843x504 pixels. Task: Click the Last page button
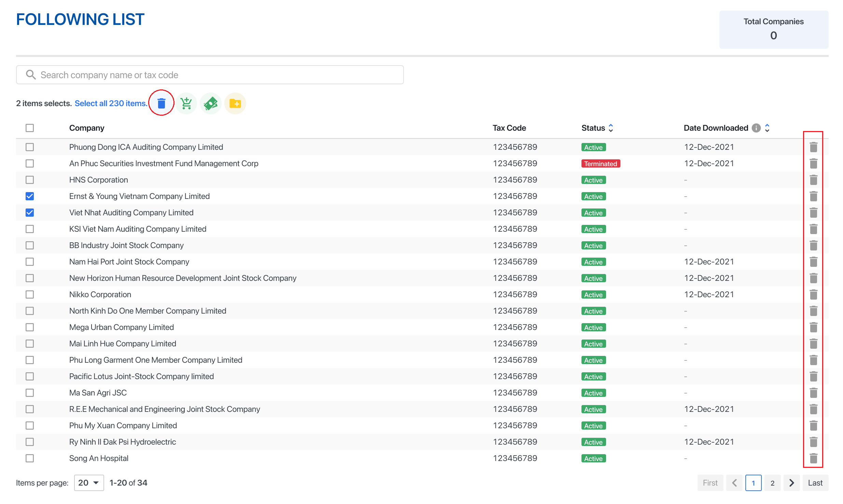[x=815, y=483]
